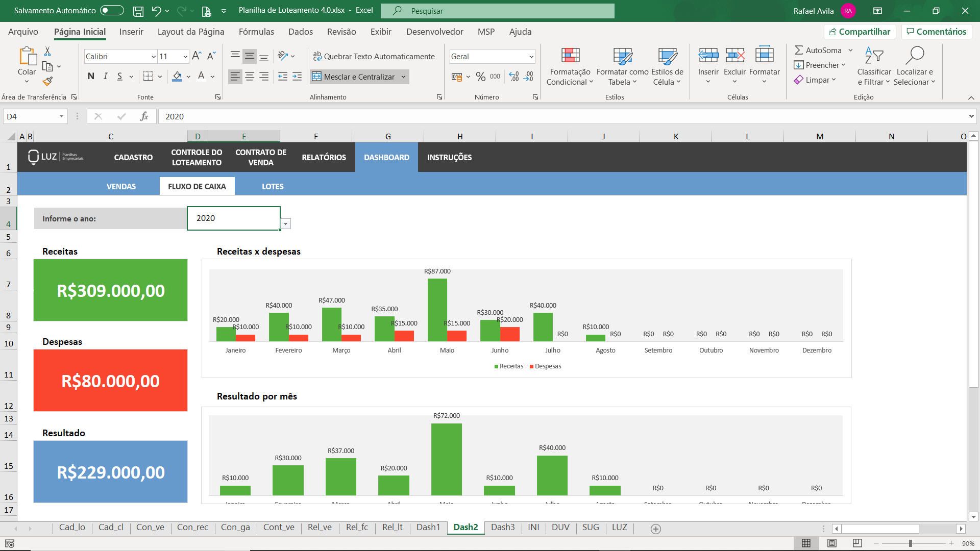The height and width of the screenshot is (551, 980).
Task: Open the Fórmulas ribbon tab
Action: coord(256,32)
